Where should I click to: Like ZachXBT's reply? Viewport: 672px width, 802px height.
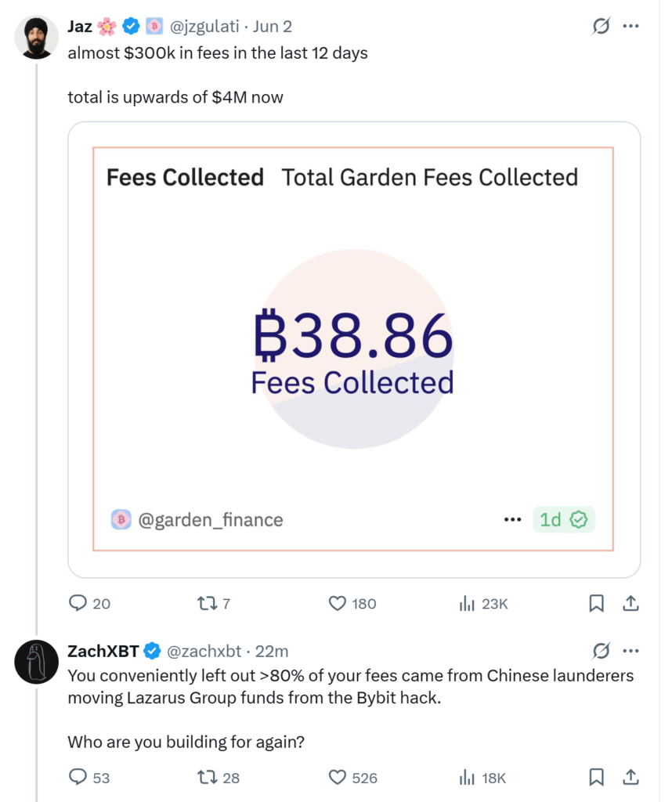pyautogui.click(x=337, y=778)
